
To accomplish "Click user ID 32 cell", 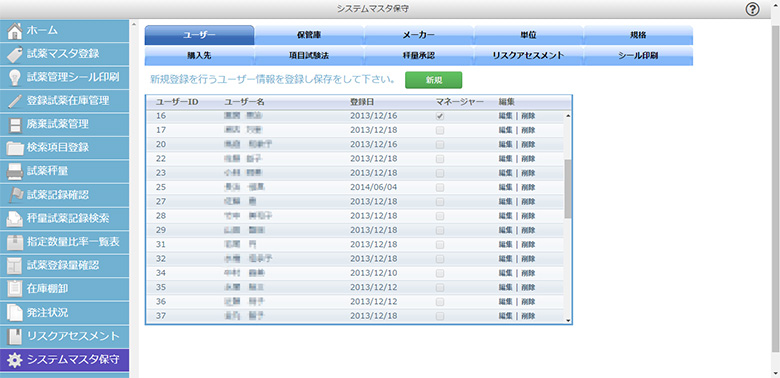I will [161, 259].
